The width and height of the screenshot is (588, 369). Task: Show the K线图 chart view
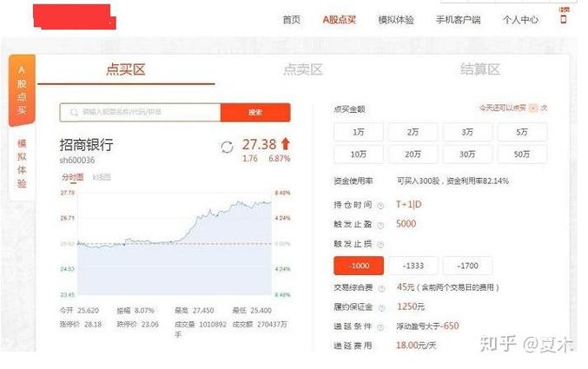point(102,177)
